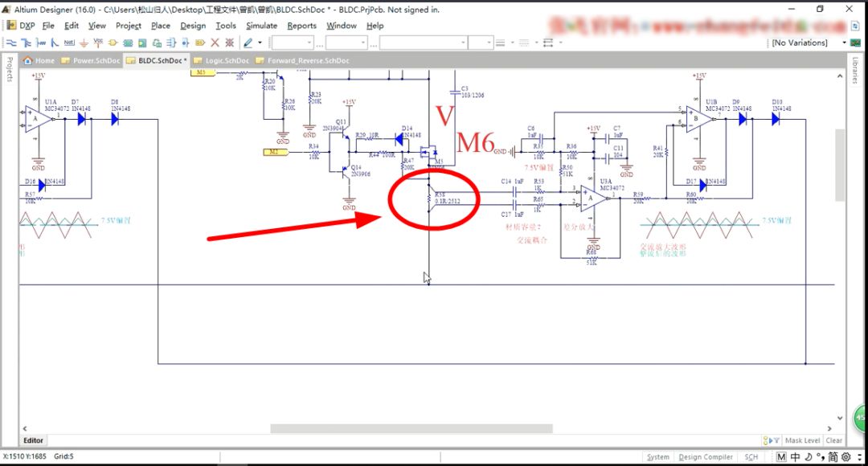
Task: Open the Simulate menu
Action: coord(261,26)
